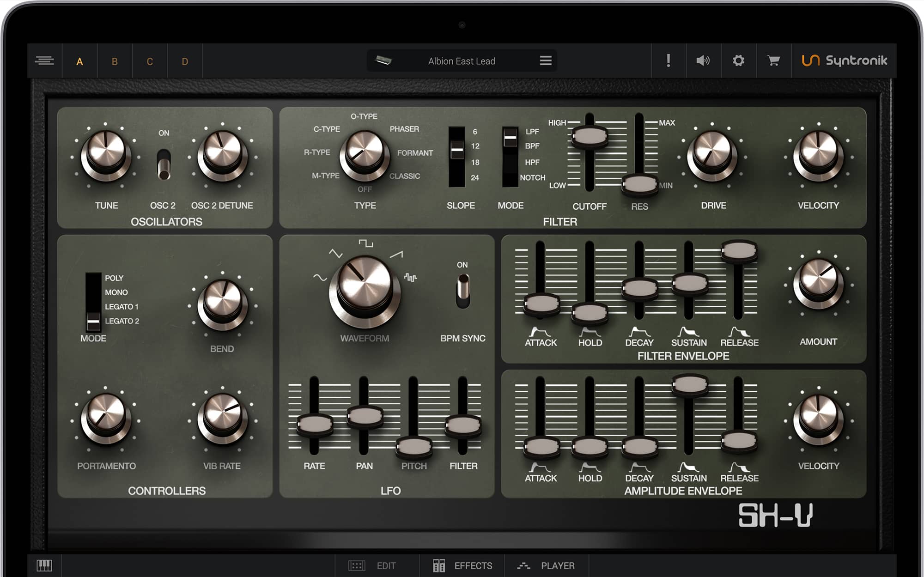This screenshot has width=924, height=577.
Task: Select the square wave LFO icon
Action: 365,243
